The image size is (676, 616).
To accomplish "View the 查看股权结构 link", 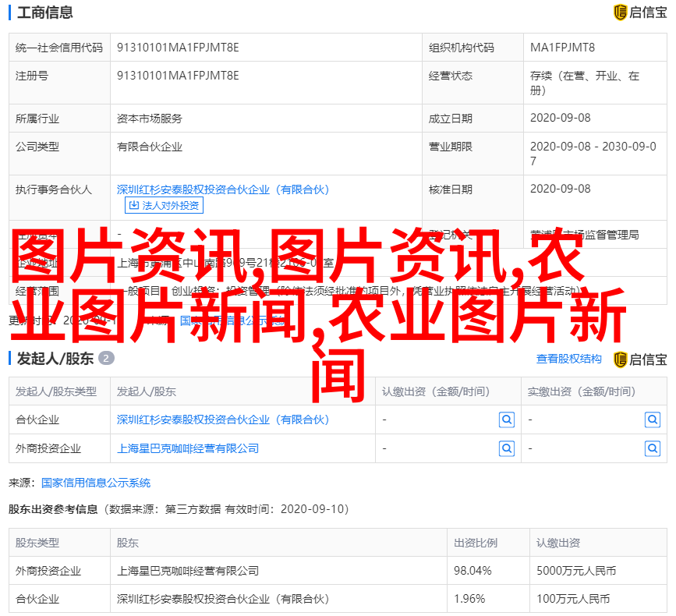I will pos(568,359).
